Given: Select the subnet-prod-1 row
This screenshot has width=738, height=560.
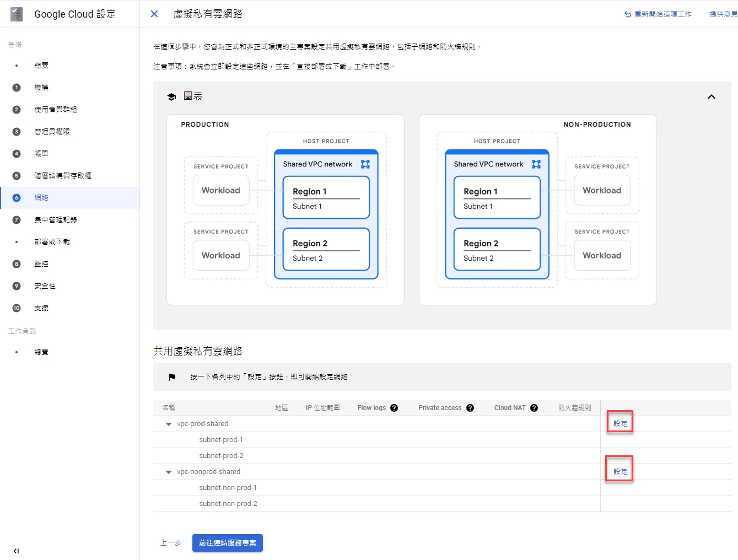Looking at the screenshot, I should pos(442,440).
